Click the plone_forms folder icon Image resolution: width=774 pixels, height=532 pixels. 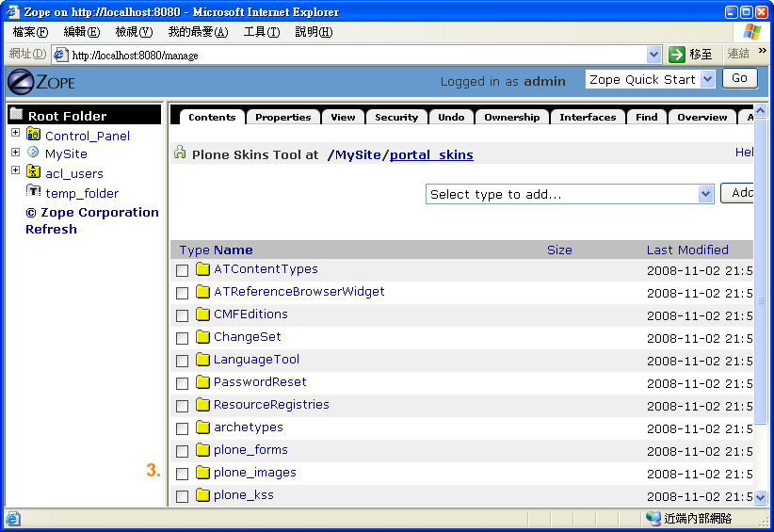[x=202, y=449]
